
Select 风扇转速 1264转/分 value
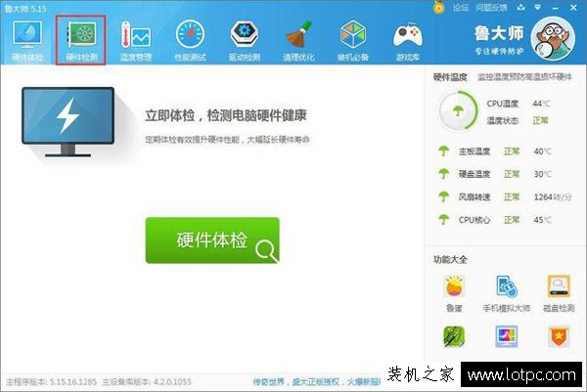point(553,196)
